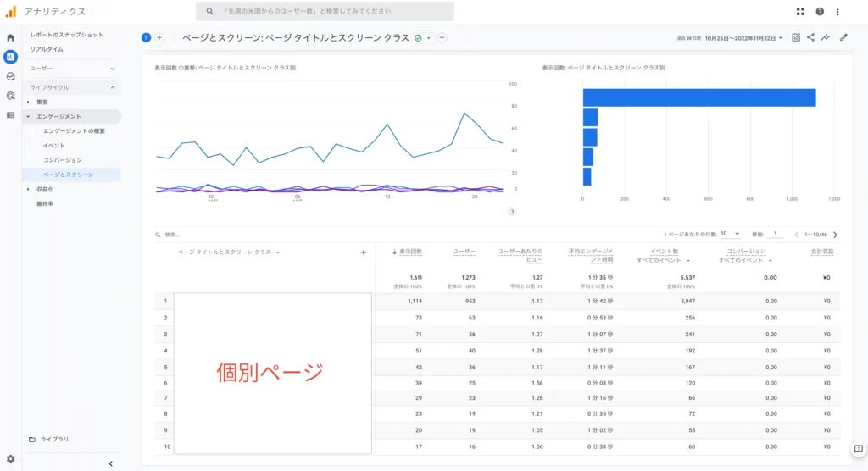Collapse the ライフサイクル section

72,87
